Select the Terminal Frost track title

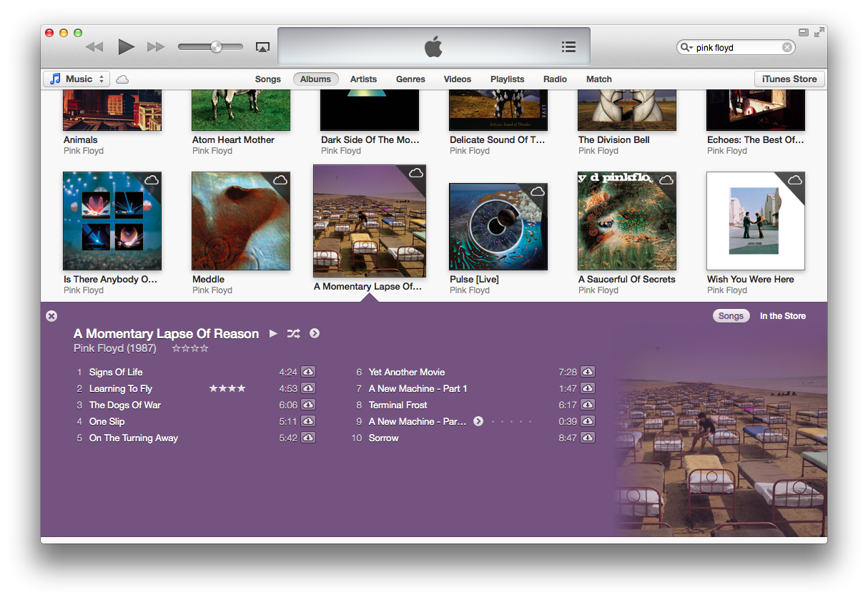coord(398,405)
